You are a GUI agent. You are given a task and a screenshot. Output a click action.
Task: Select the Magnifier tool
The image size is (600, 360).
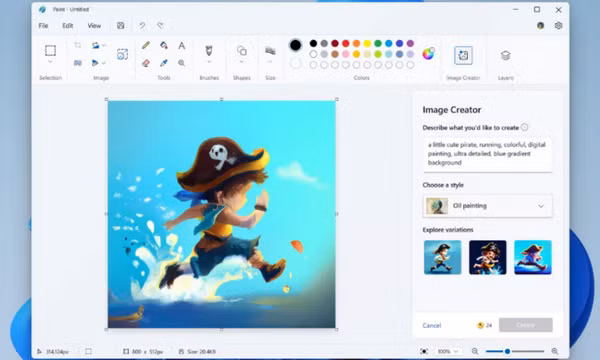pos(181,63)
